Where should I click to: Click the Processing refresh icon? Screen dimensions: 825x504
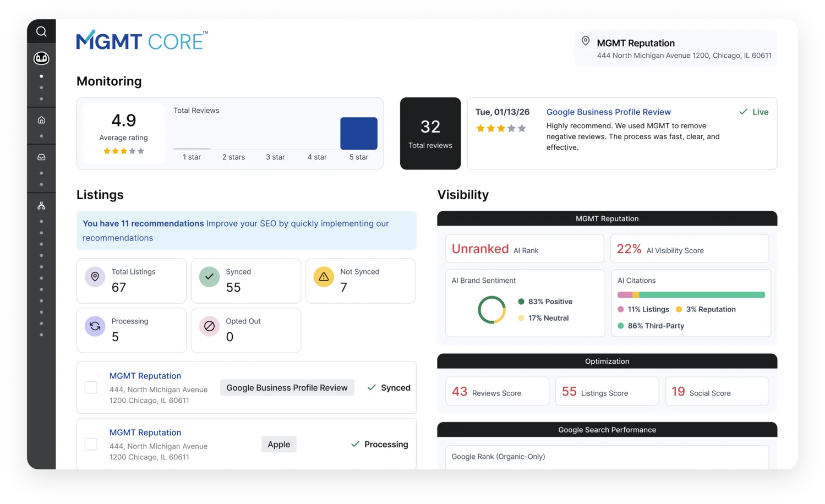pos(95,326)
